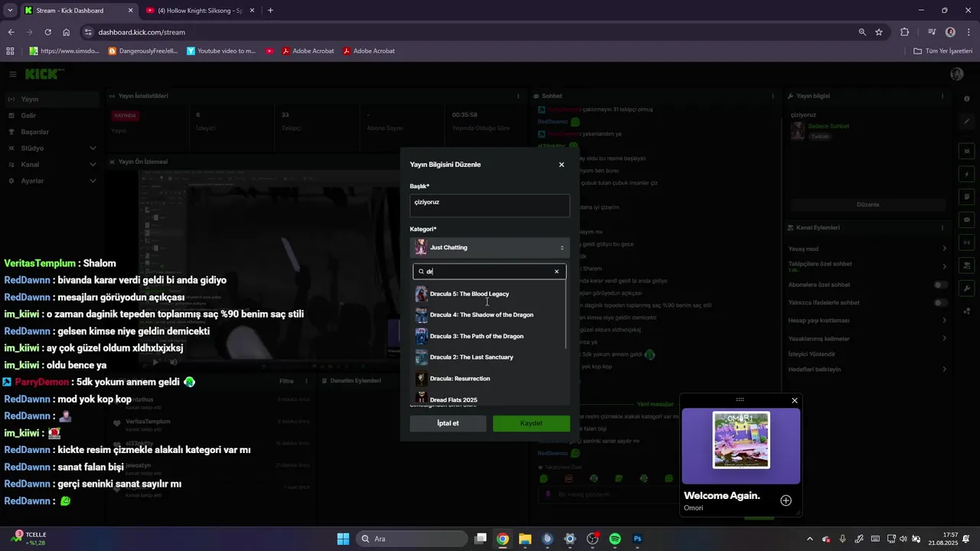This screenshot has width=980, height=551.
Task: Expand the Kanal sidebar section
Action: click(51, 165)
